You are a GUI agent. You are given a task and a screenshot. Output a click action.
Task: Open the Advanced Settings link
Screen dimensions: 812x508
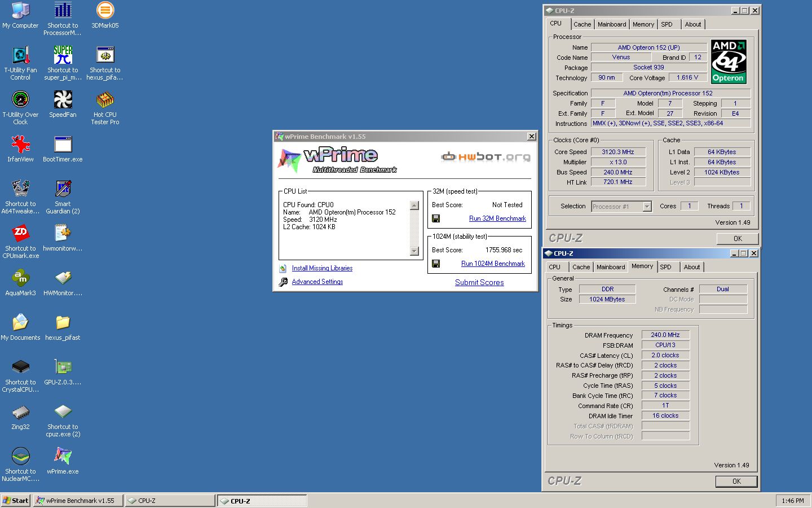coord(317,282)
